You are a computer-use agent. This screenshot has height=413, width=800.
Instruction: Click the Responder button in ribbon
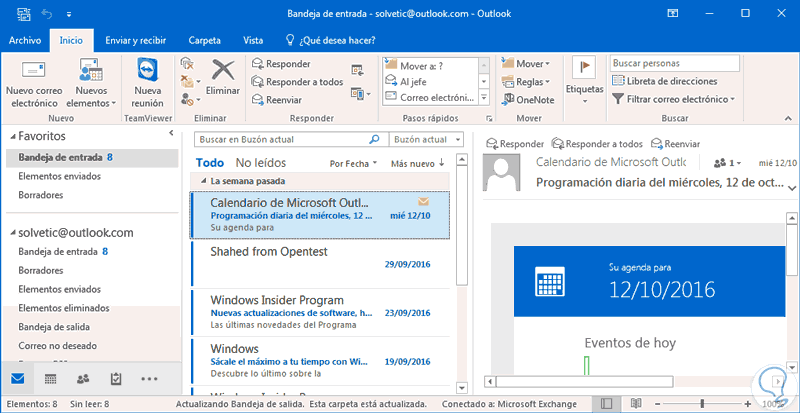pos(281,64)
